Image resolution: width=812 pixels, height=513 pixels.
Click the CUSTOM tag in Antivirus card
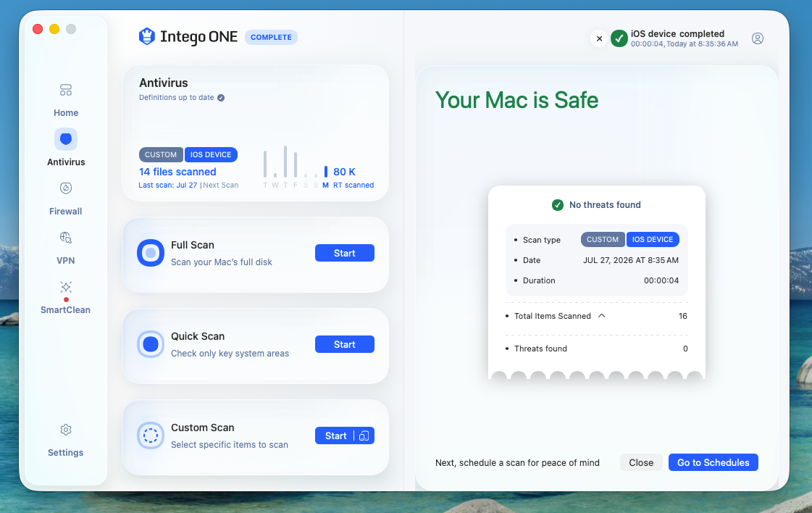(x=161, y=154)
